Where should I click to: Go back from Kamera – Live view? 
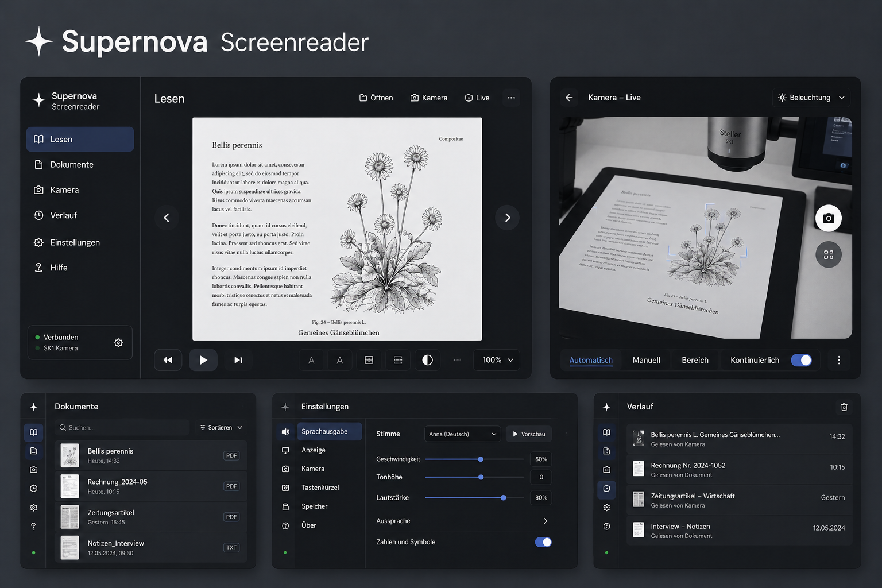click(x=569, y=98)
